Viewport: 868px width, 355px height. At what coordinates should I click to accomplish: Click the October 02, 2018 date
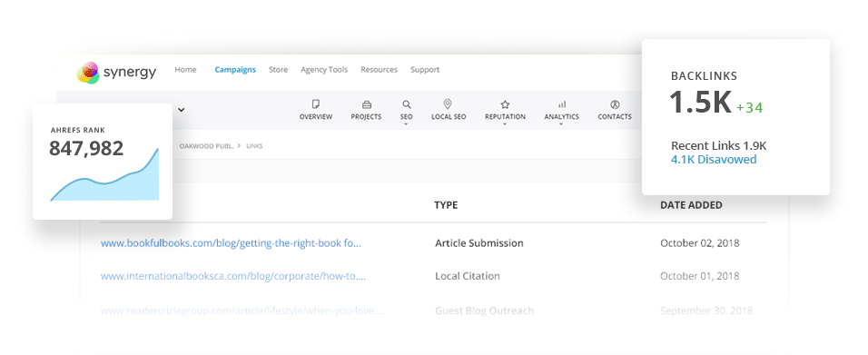pos(700,243)
